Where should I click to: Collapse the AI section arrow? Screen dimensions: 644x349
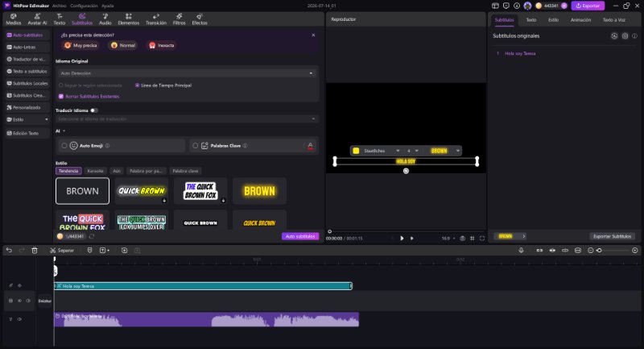[x=64, y=131]
